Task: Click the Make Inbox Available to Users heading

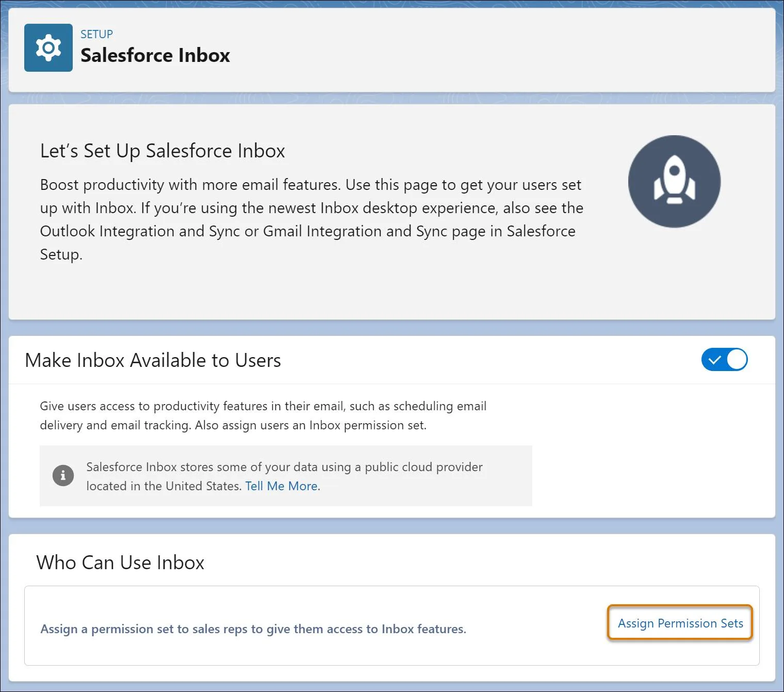Action: (x=153, y=360)
